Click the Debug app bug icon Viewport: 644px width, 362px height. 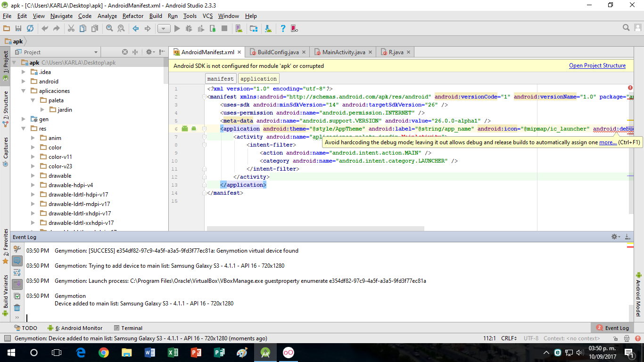[x=189, y=29]
